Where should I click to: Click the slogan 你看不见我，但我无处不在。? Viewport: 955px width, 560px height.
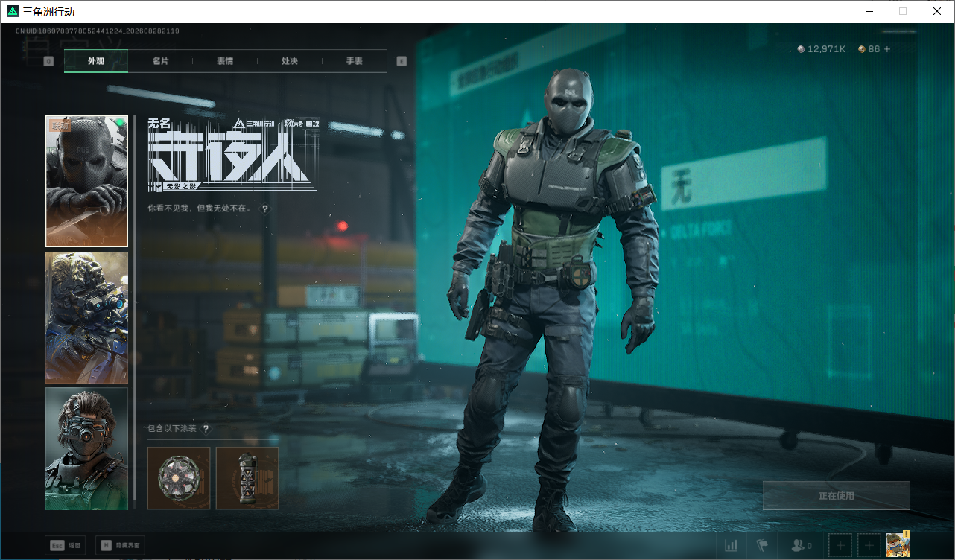(x=200, y=209)
